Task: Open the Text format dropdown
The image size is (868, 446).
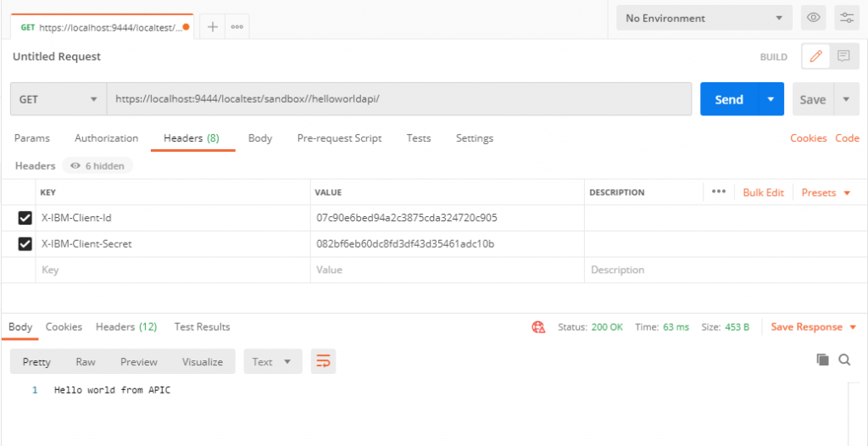Action: click(x=272, y=362)
